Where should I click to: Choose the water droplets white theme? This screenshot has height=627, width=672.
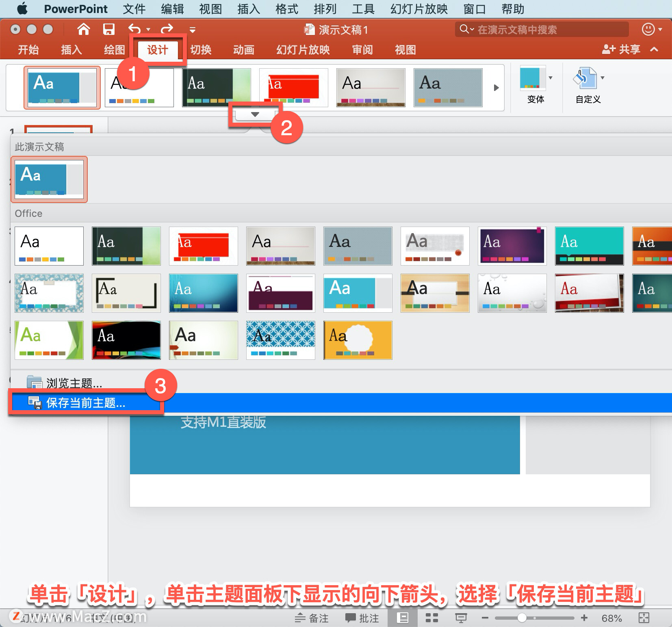512,293
